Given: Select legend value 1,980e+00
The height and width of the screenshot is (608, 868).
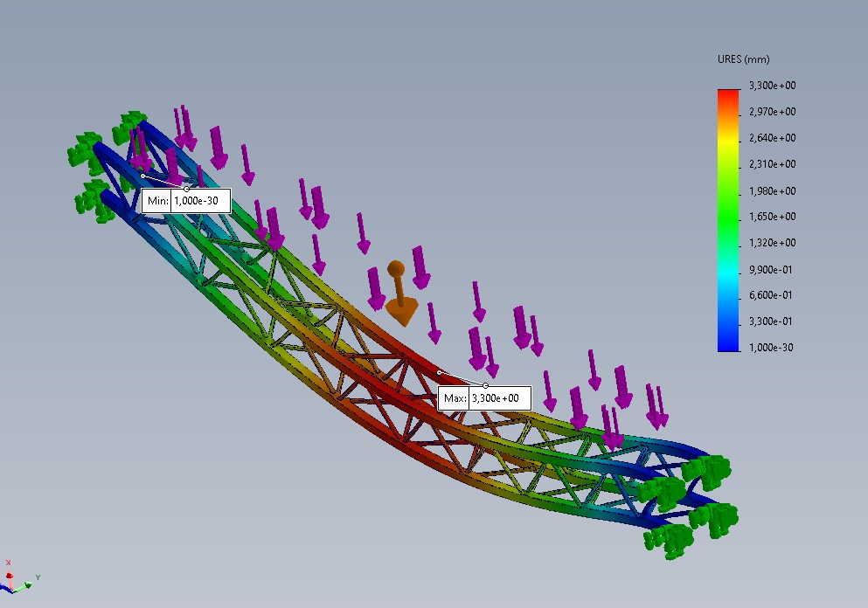Looking at the screenshot, I should click(x=772, y=190).
